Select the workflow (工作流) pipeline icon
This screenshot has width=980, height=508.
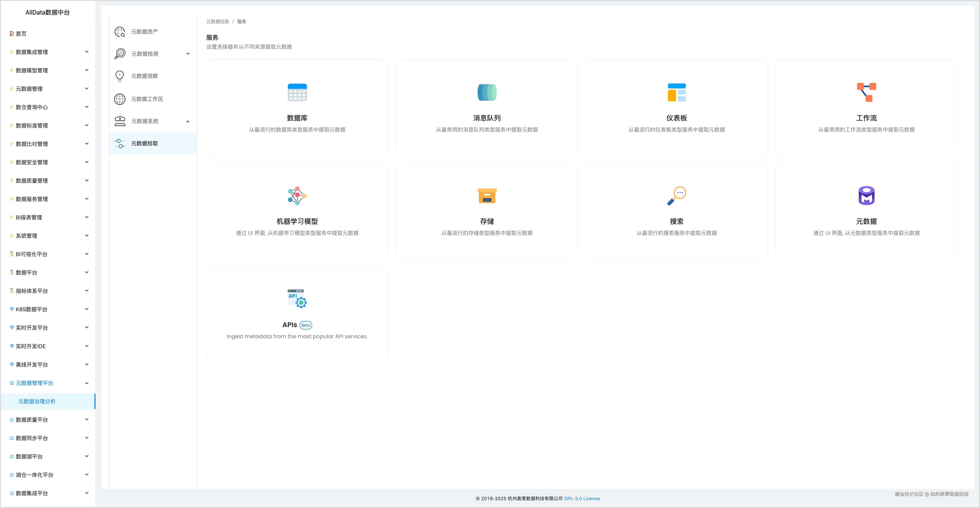point(866,92)
